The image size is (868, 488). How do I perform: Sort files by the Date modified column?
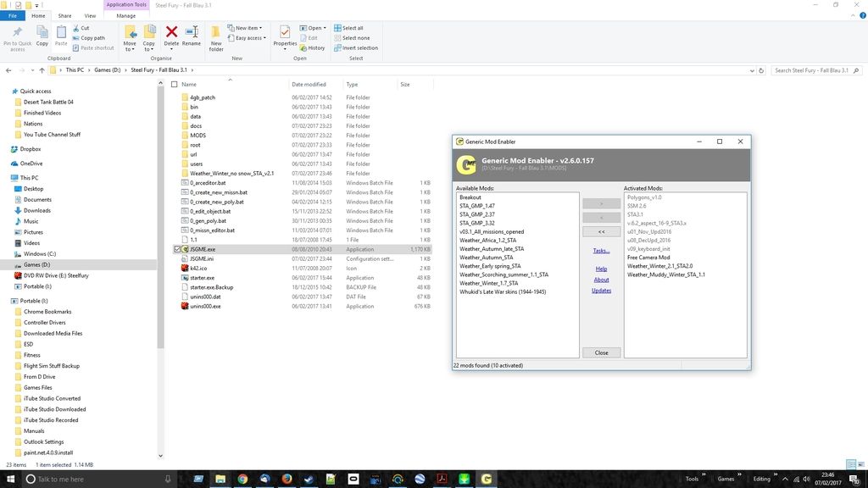[x=309, y=85]
